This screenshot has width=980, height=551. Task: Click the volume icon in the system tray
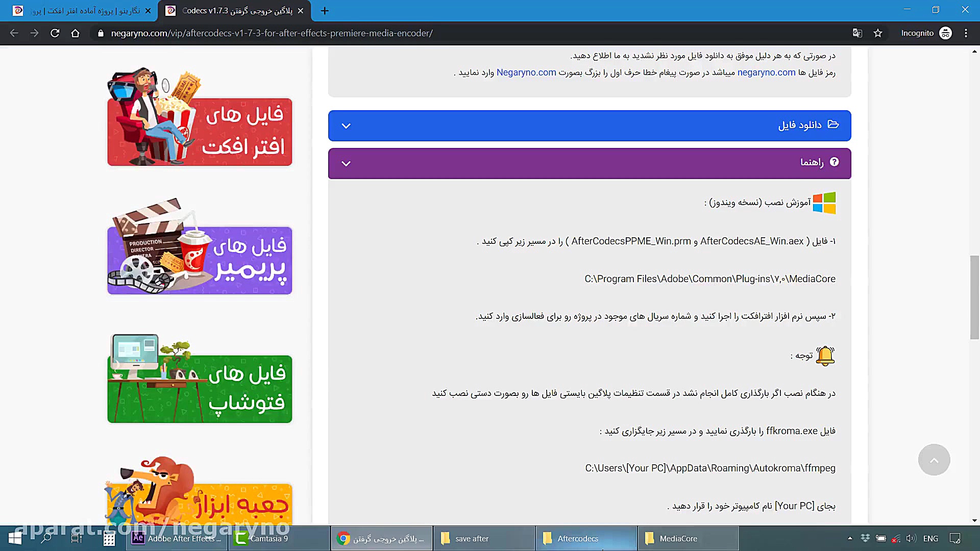pyautogui.click(x=911, y=538)
